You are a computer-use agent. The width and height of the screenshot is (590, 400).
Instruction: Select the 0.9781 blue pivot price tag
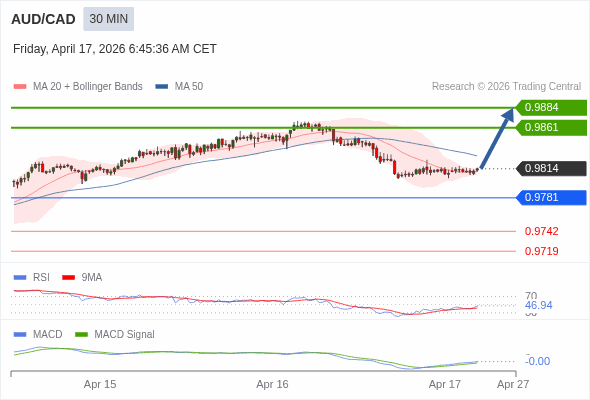click(551, 198)
